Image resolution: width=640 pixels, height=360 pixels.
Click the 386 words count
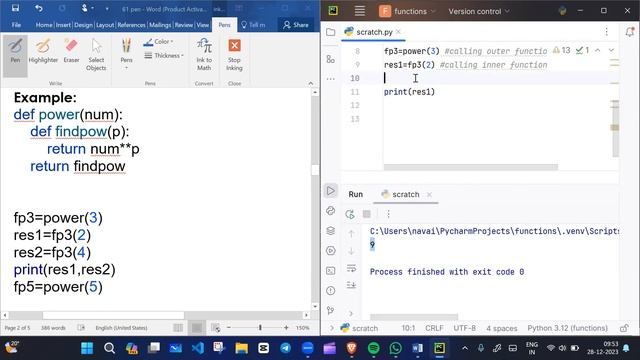coord(53,328)
